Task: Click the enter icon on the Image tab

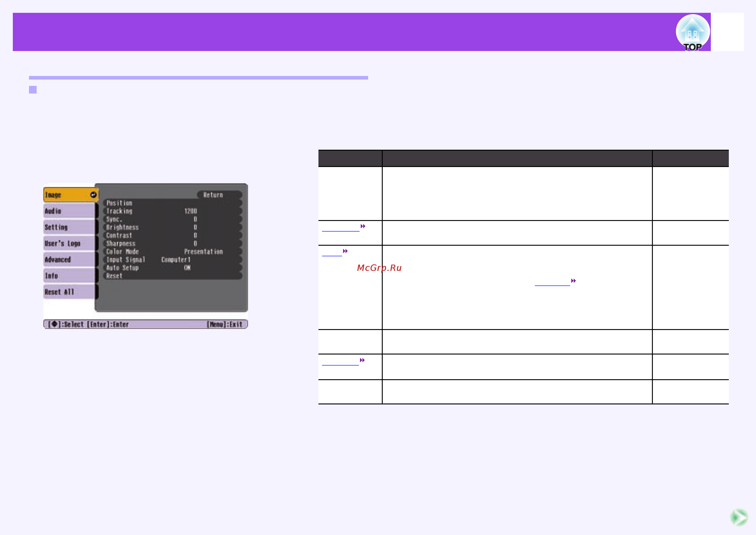Action: (93, 195)
